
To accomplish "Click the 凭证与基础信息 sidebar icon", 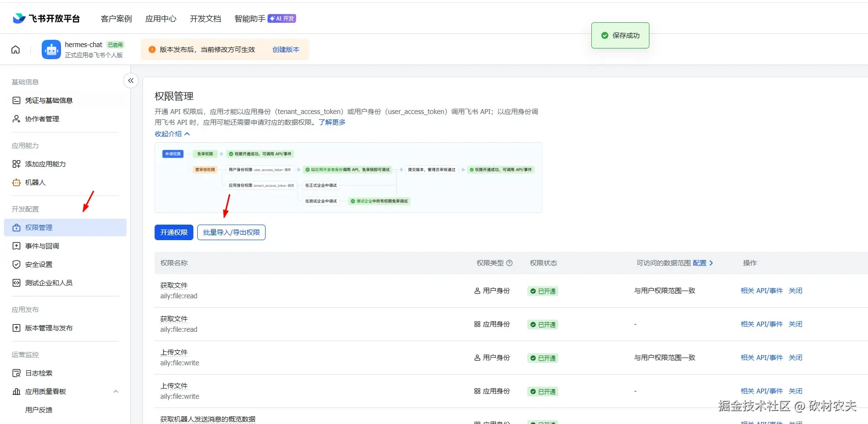I will (x=16, y=100).
